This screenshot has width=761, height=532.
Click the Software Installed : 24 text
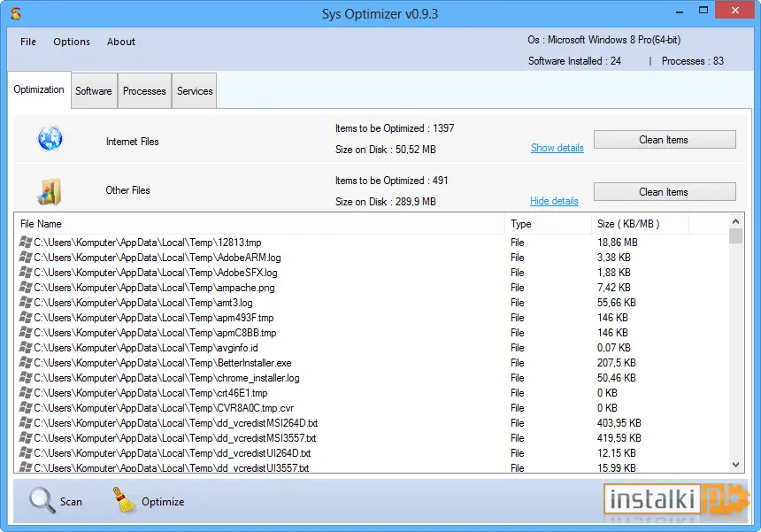[574, 61]
